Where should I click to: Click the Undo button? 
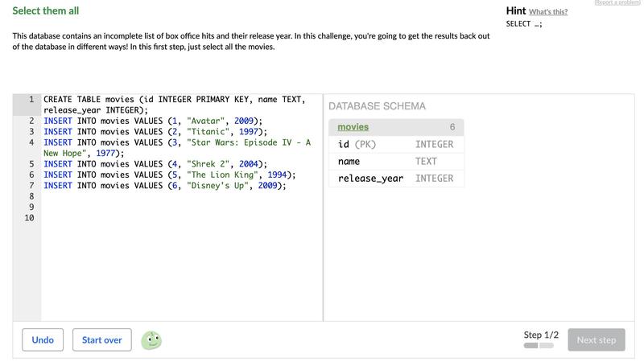pyautogui.click(x=43, y=339)
